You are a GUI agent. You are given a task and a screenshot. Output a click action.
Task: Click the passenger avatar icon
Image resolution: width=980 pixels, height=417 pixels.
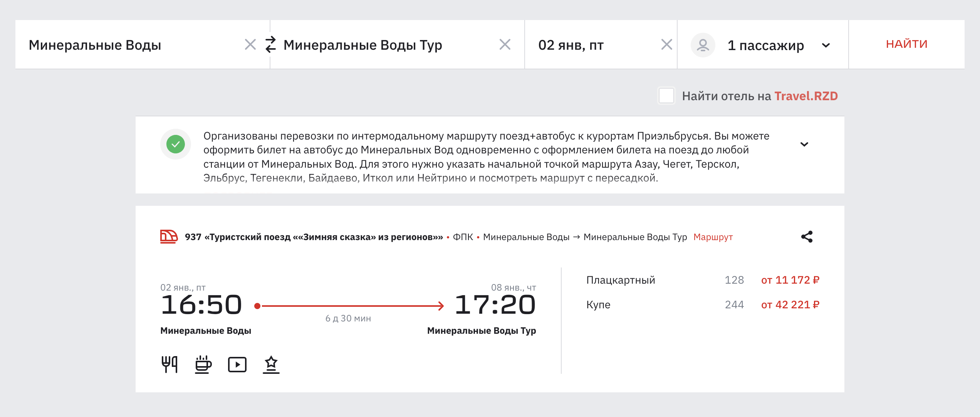(x=703, y=45)
